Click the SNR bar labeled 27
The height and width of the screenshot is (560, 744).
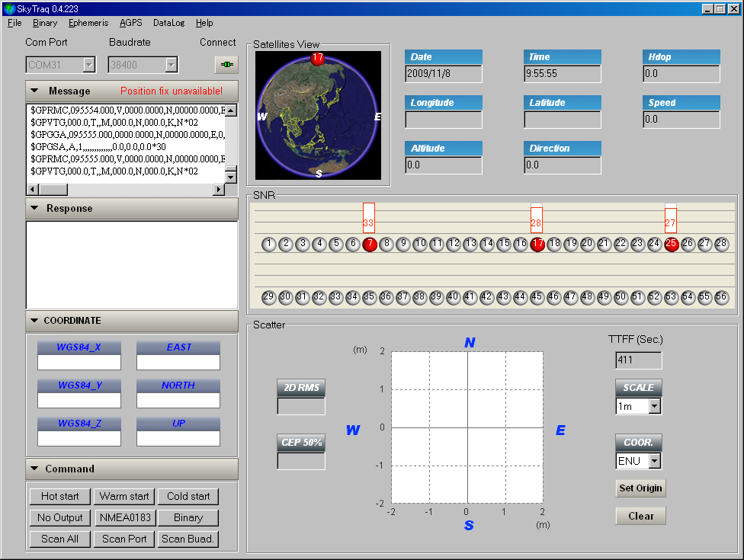click(671, 220)
